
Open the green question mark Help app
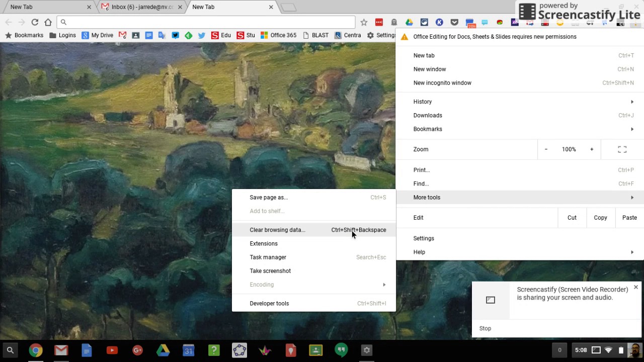(214, 350)
